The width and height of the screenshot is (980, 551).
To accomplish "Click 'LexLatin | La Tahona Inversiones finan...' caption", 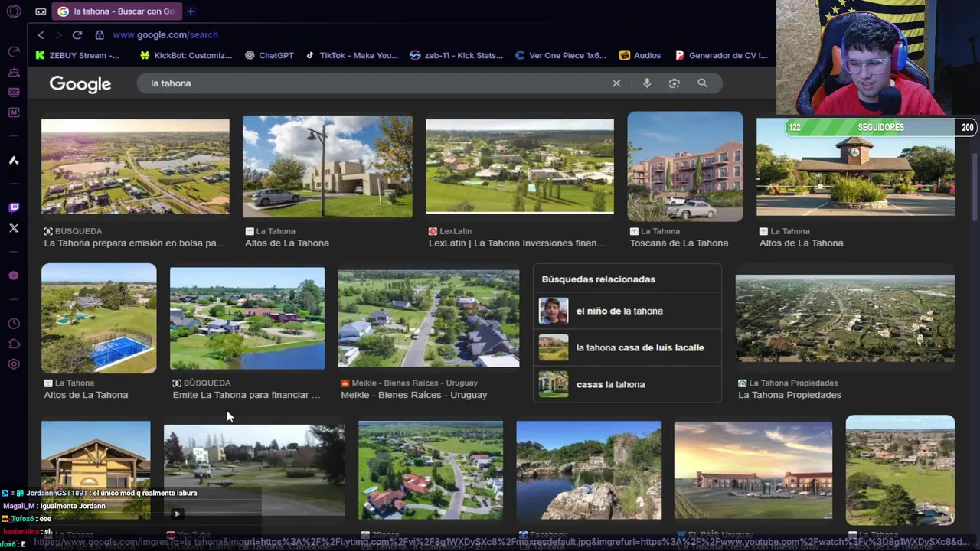I will point(517,243).
